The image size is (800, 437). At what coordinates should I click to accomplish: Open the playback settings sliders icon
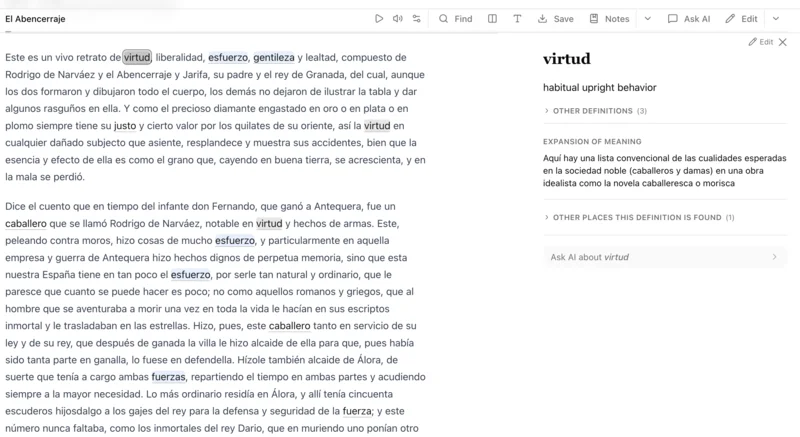[417, 19]
